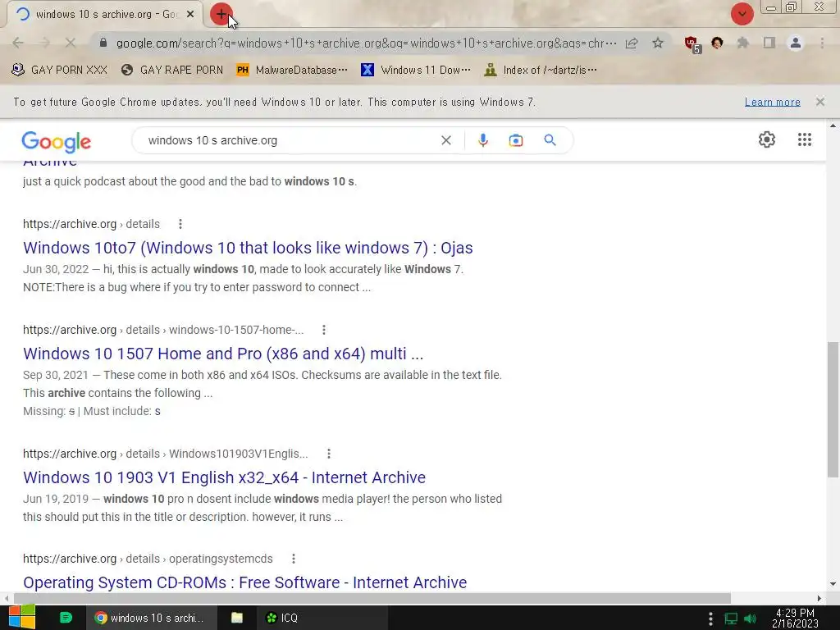
Task: Submit search with the magnifier icon
Action: [x=550, y=140]
